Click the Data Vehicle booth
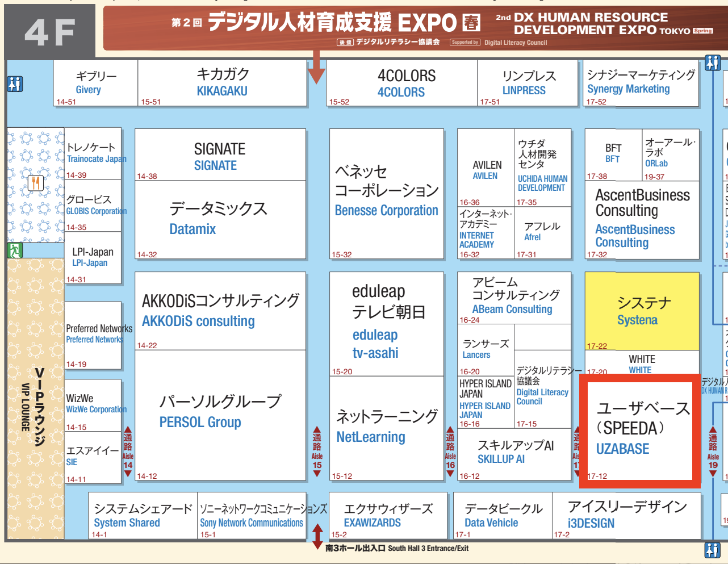 click(x=503, y=516)
